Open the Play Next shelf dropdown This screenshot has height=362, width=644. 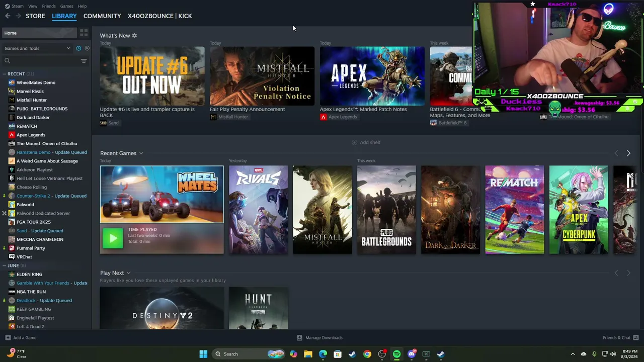(128, 273)
